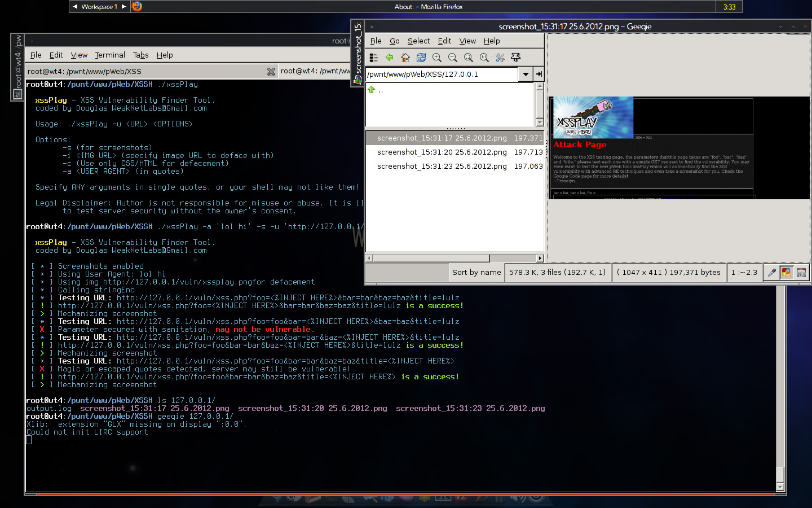Open the path history dropdown
Image resolution: width=812 pixels, height=508 pixels.
(x=526, y=74)
